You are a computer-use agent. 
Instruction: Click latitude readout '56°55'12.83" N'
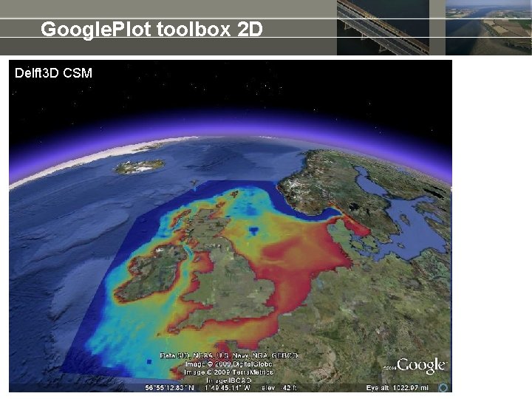[x=170, y=387]
